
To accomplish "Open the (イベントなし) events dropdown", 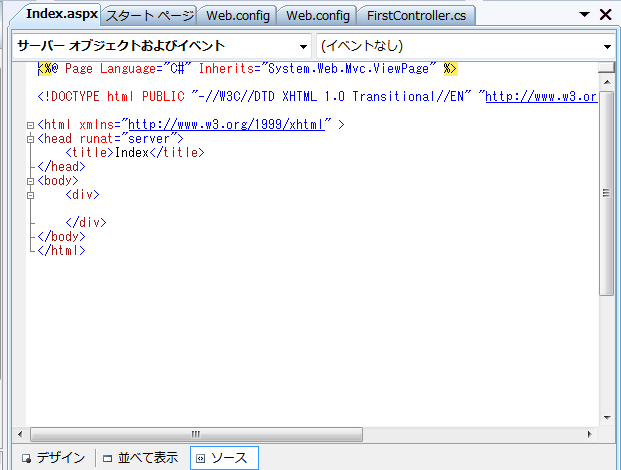I will (x=466, y=46).
